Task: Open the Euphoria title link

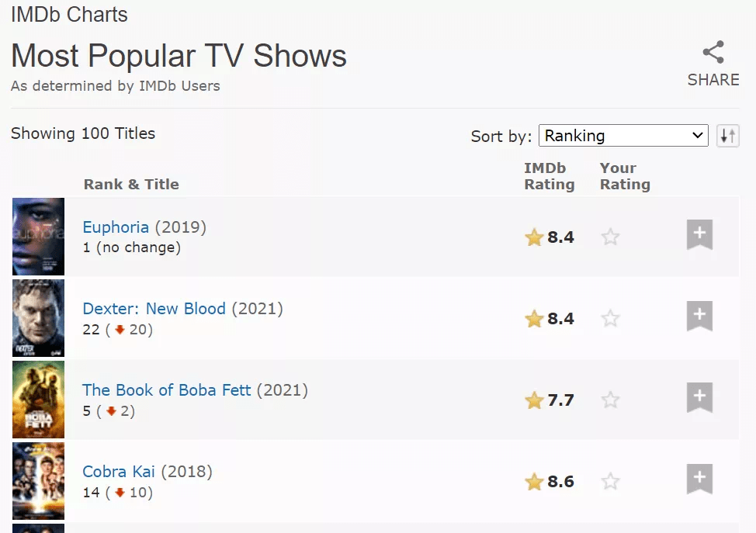Action: point(116,227)
